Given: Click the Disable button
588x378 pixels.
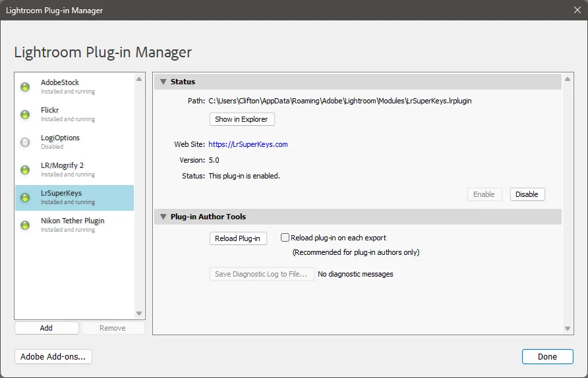Looking at the screenshot, I should tap(527, 194).
